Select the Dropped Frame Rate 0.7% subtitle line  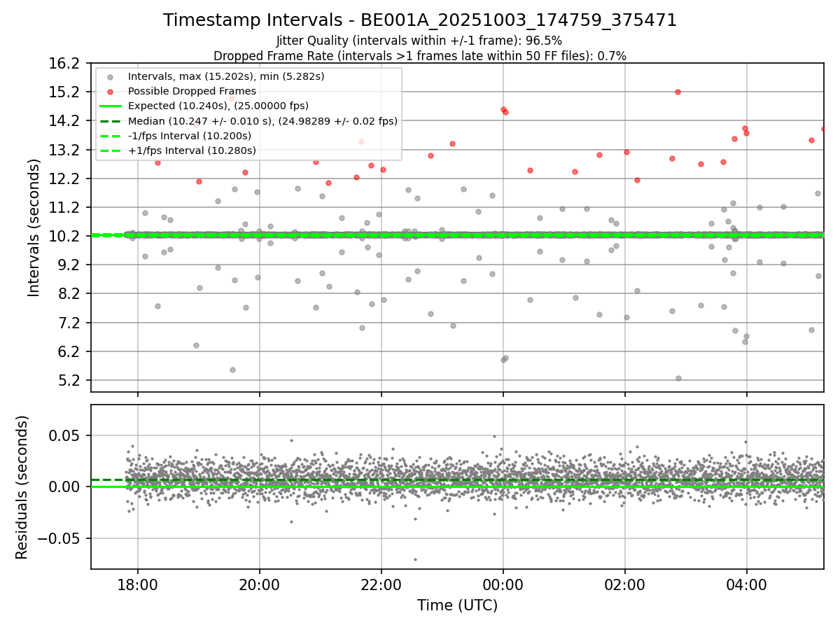coord(420,56)
